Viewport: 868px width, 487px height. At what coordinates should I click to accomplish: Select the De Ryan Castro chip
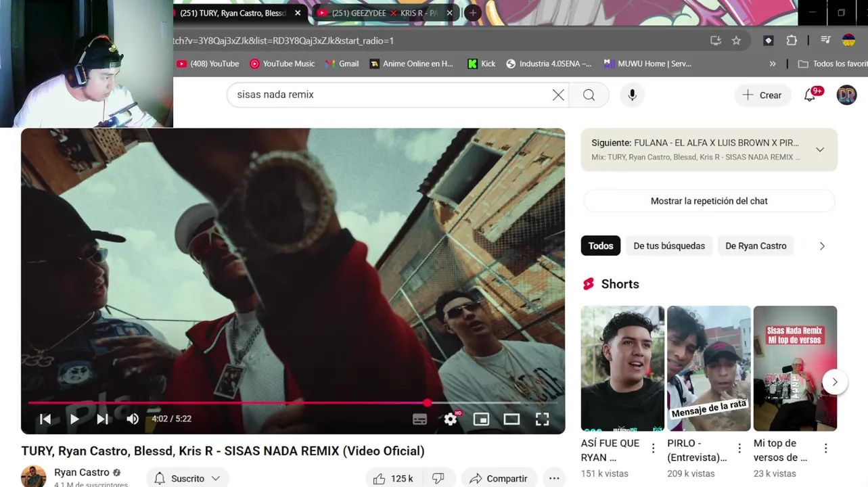pos(756,246)
